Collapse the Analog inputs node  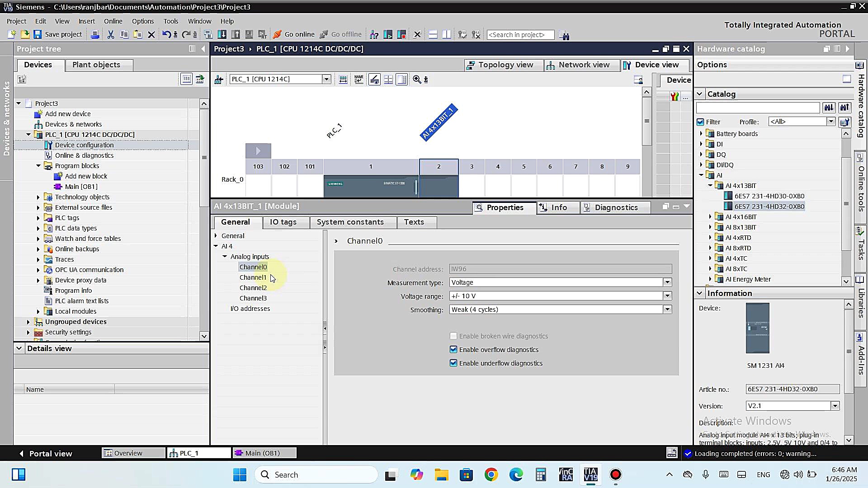coord(225,257)
